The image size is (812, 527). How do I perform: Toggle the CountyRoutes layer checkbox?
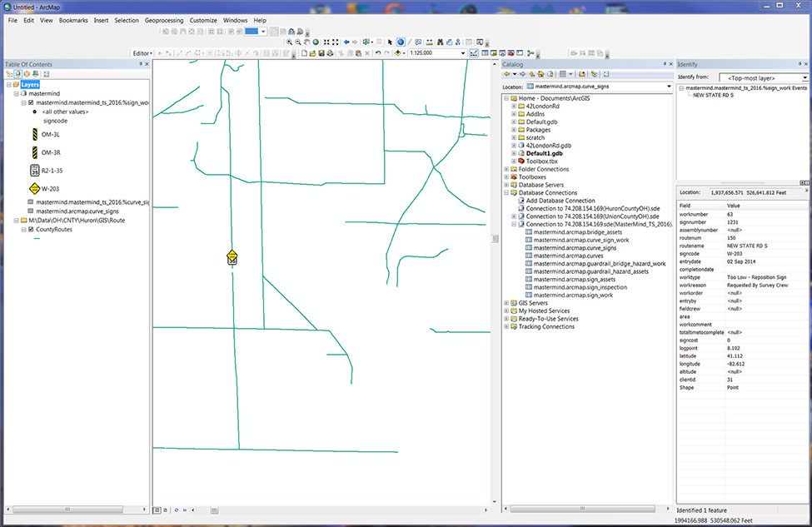[x=32, y=229]
